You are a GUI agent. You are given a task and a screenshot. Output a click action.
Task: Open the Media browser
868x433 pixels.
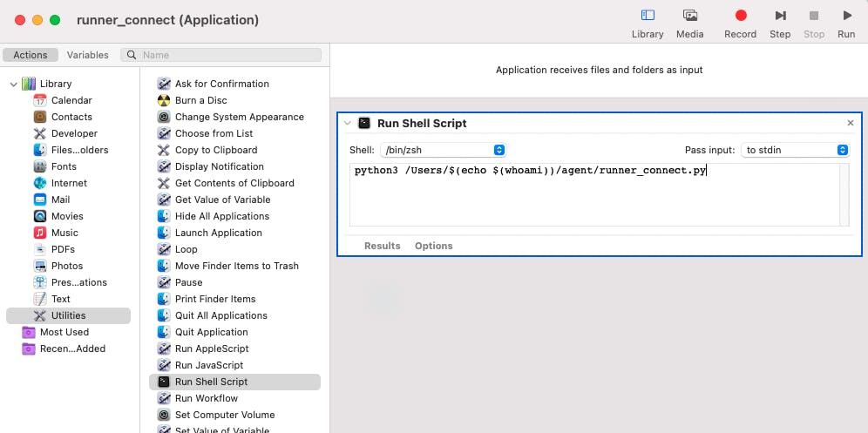point(689,24)
